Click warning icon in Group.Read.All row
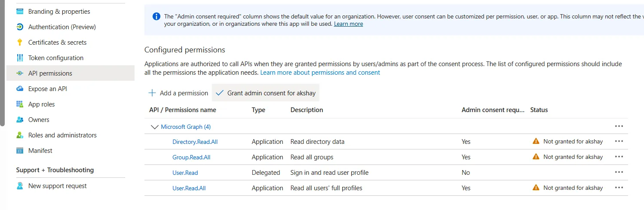Image resolution: width=644 pixels, height=210 pixels. coord(536,157)
